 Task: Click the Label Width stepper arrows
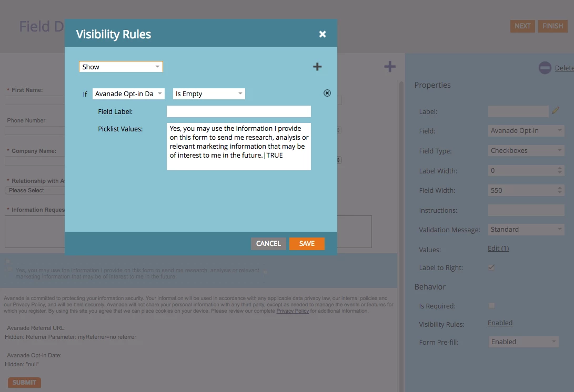click(x=559, y=170)
